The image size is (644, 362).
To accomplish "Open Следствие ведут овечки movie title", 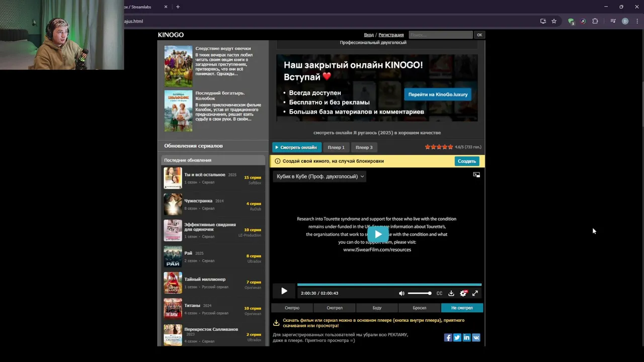I will (x=223, y=49).
